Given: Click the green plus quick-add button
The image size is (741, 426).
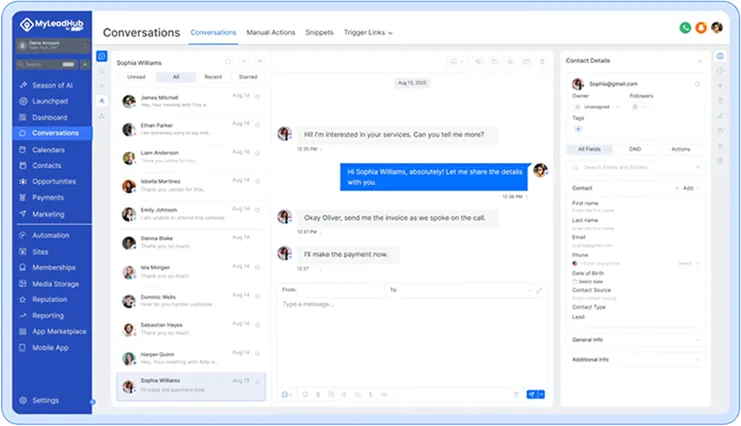Looking at the screenshot, I should tap(85, 64).
